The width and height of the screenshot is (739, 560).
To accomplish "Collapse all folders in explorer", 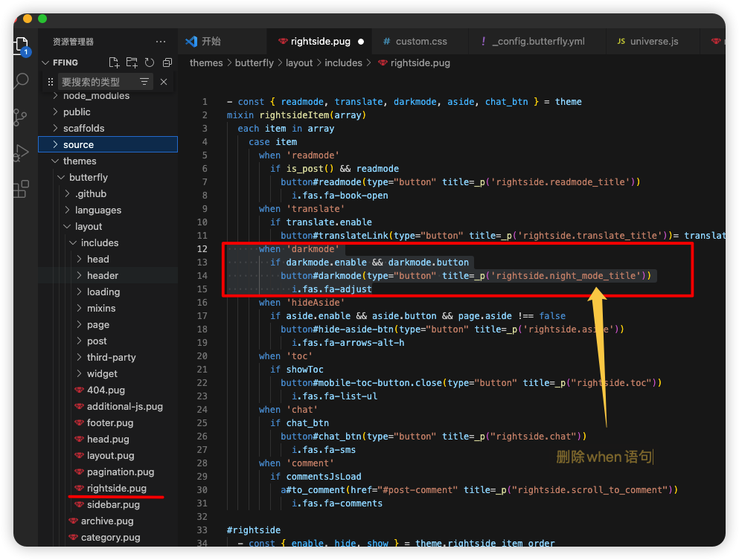I will pyautogui.click(x=167, y=62).
